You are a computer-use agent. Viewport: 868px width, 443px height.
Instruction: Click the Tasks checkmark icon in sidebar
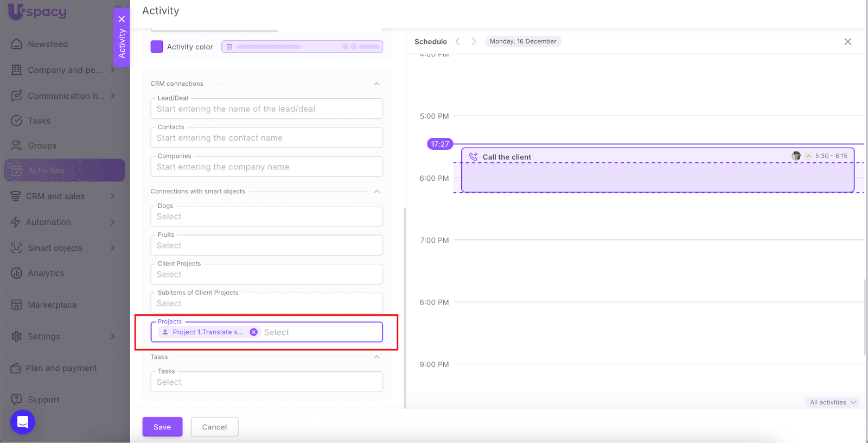[17, 121]
